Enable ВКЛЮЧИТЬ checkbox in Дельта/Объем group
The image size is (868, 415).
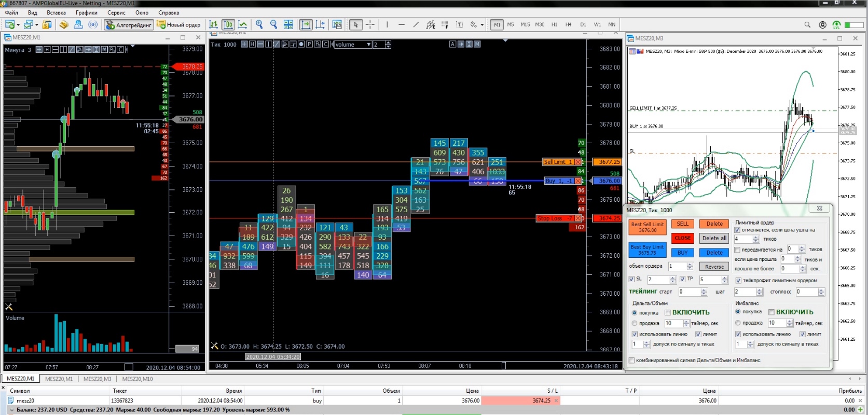[668, 312]
